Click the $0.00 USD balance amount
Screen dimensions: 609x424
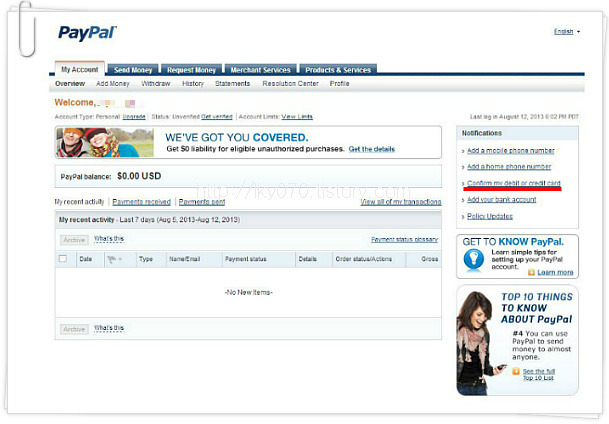139,176
